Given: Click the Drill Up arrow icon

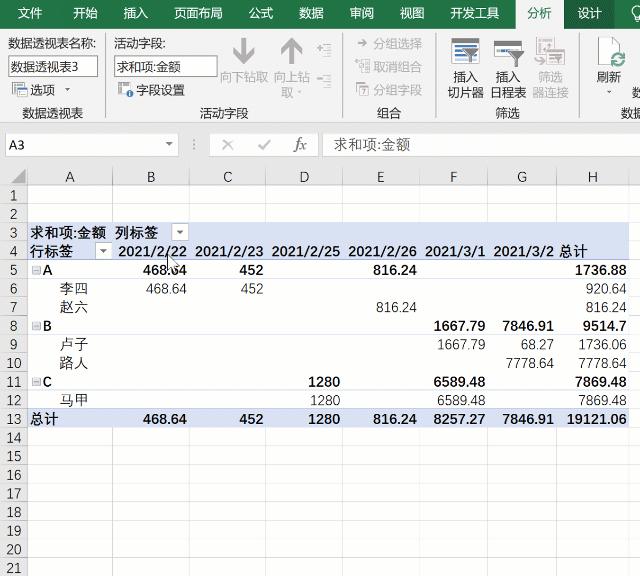Looking at the screenshot, I should pos(291,51).
